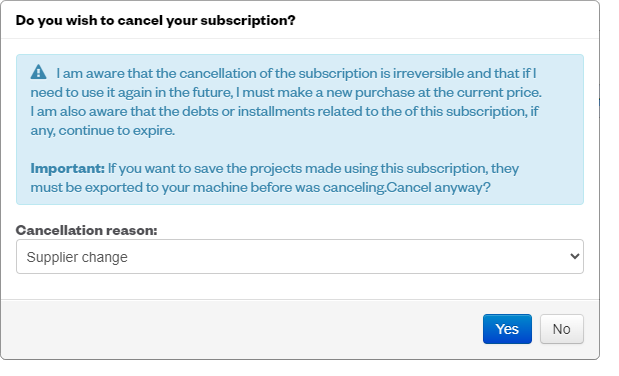Click the bold 'Important:' label
The width and height of the screenshot is (619, 376).
click(x=68, y=168)
